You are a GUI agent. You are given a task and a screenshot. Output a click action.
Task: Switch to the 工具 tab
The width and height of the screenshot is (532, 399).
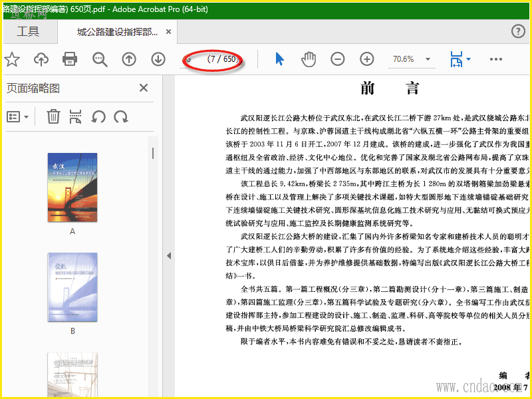coord(29,31)
